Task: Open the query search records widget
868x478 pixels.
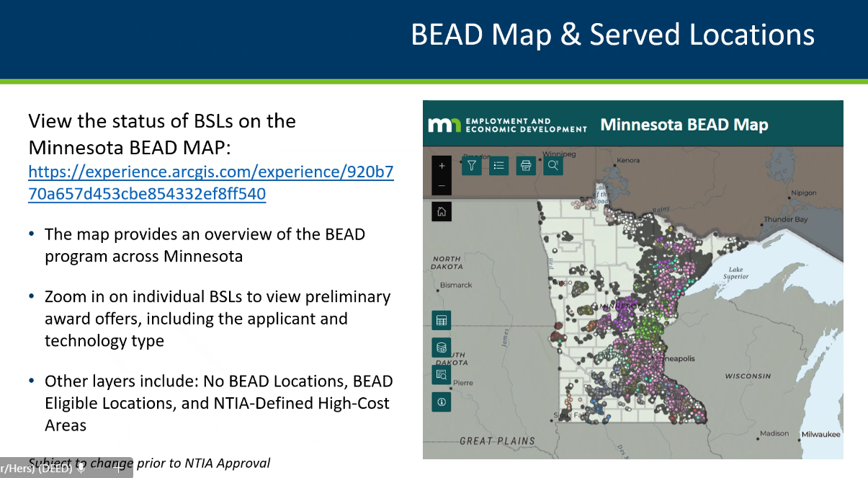Action: (442, 374)
